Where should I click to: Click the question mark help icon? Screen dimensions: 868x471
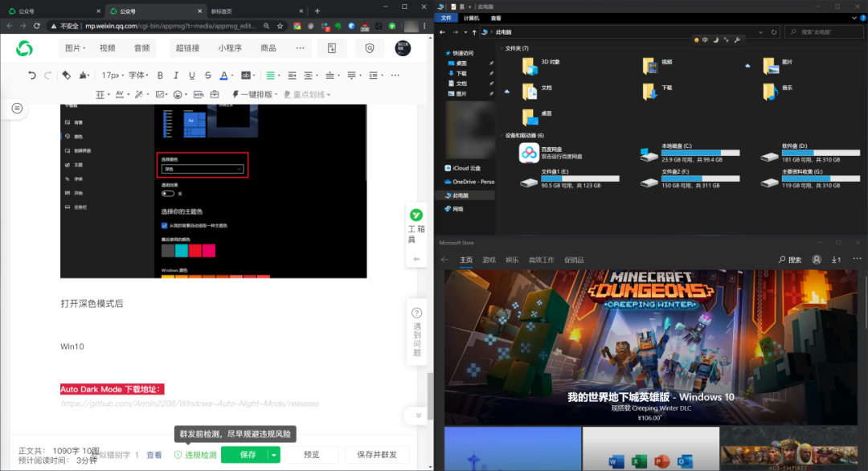tap(417, 313)
